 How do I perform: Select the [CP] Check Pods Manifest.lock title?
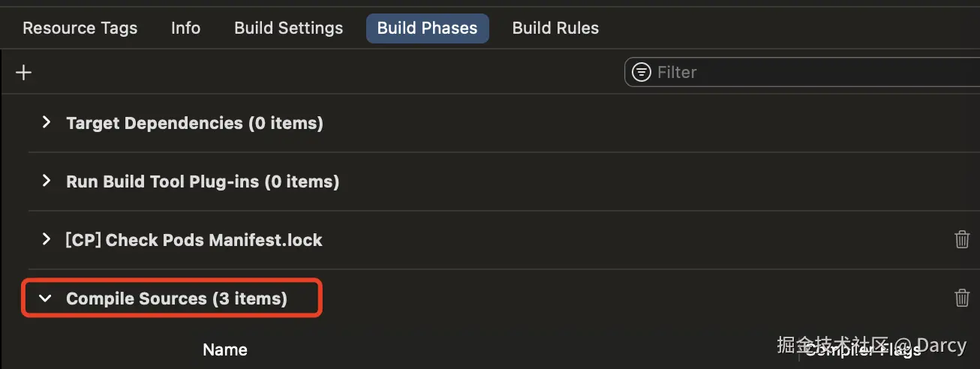[194, 240]
